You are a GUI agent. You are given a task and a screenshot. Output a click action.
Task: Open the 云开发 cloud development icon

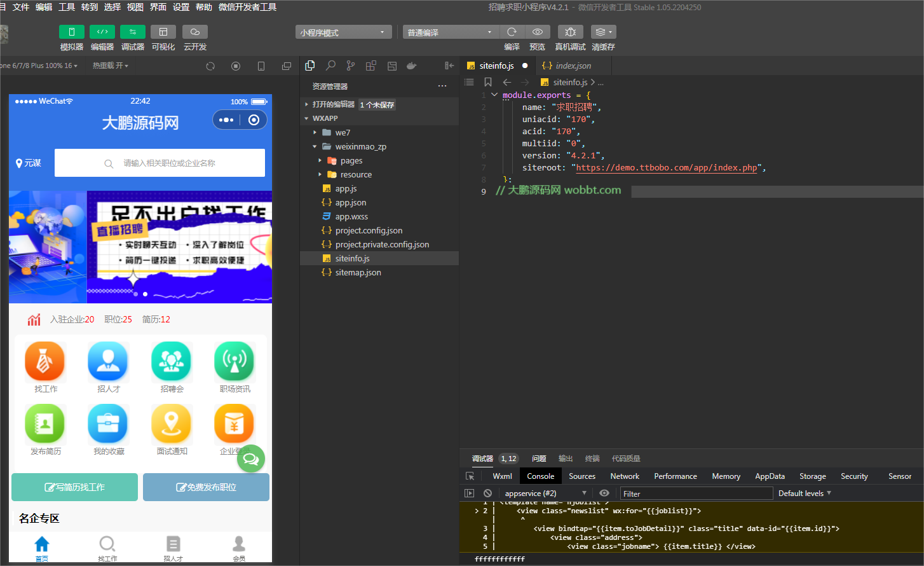click(194, 32)
